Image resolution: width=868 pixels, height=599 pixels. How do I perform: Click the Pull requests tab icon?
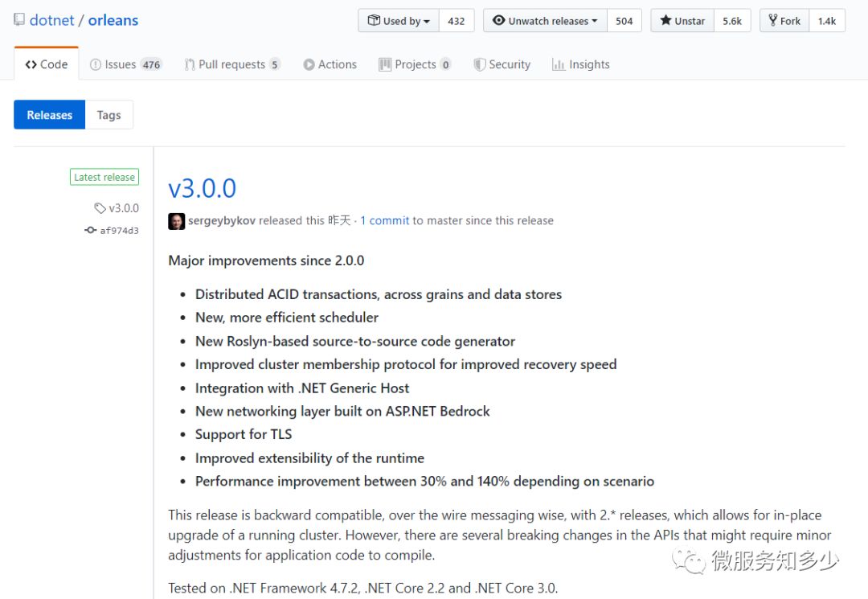[190, 65]
